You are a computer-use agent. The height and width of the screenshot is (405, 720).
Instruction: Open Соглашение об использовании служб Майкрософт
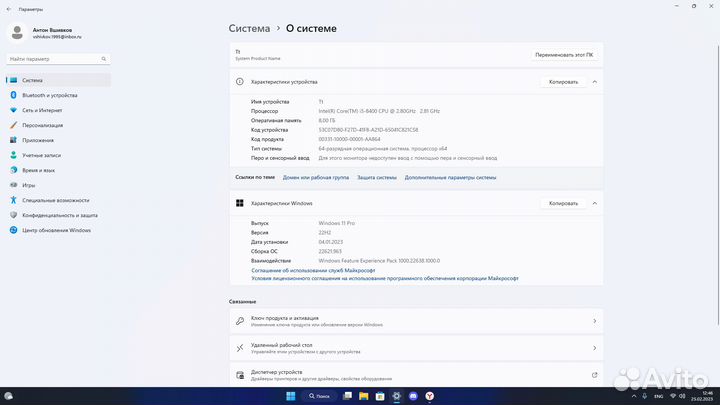coord(313,270)
